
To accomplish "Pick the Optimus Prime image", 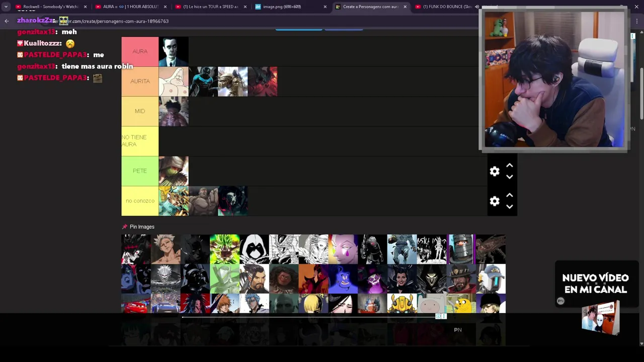I will [373, 304].
